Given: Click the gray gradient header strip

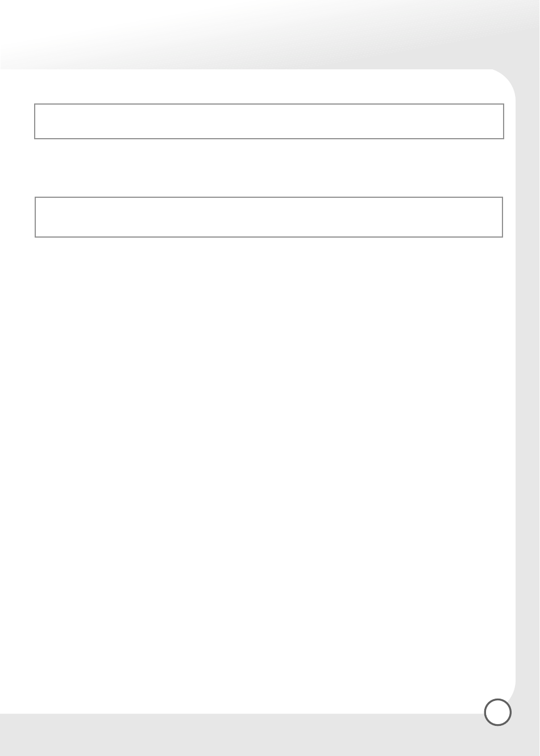Looking at the screenshot, I should pyautogui.click(x=270, y=34).
